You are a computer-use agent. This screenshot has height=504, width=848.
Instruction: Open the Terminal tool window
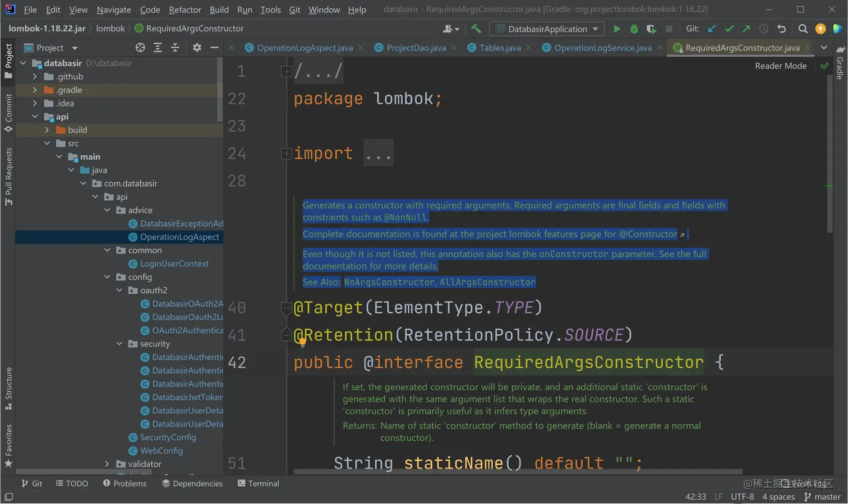tap(258, 483)
